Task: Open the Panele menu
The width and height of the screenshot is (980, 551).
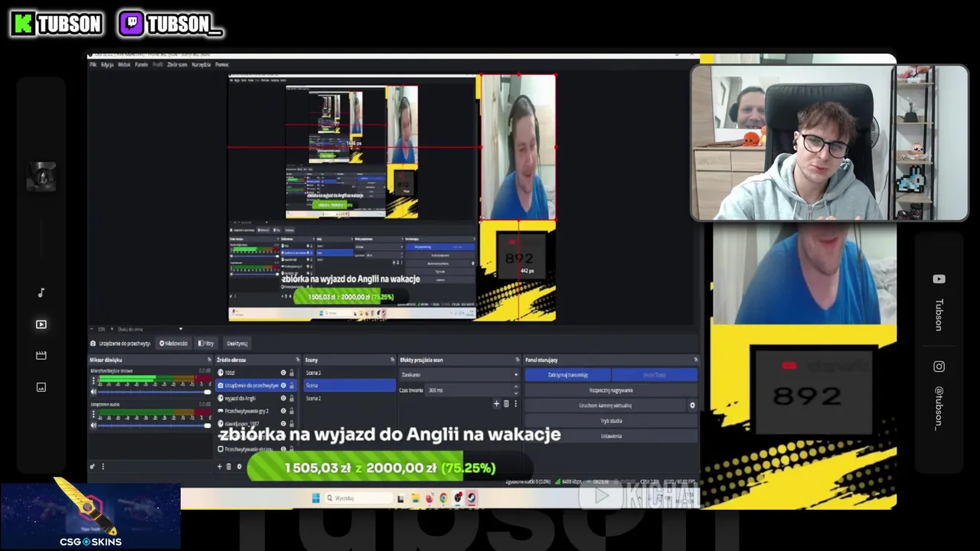Action: coord(142,64)
